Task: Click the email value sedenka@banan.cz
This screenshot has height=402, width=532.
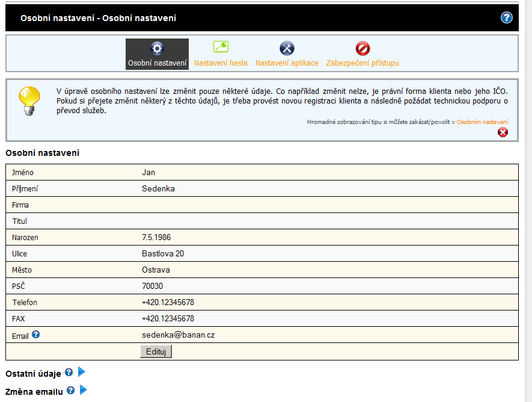Action: 178,335
